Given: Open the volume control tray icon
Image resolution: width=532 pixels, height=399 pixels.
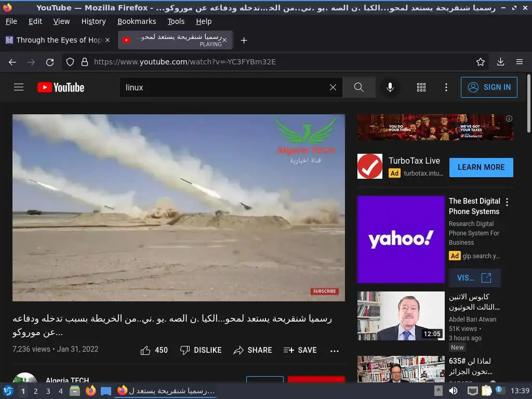Looking at the screenshot, I should [453, 391].
